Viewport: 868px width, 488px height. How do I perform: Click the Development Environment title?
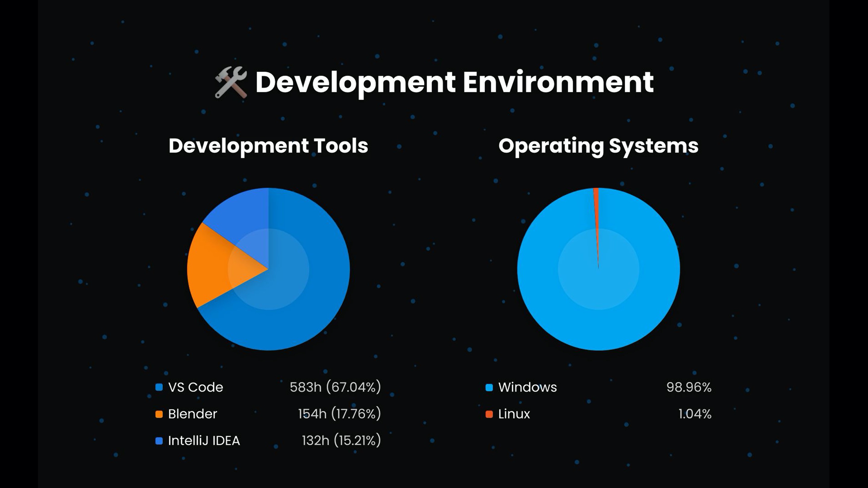coord(454,83)
